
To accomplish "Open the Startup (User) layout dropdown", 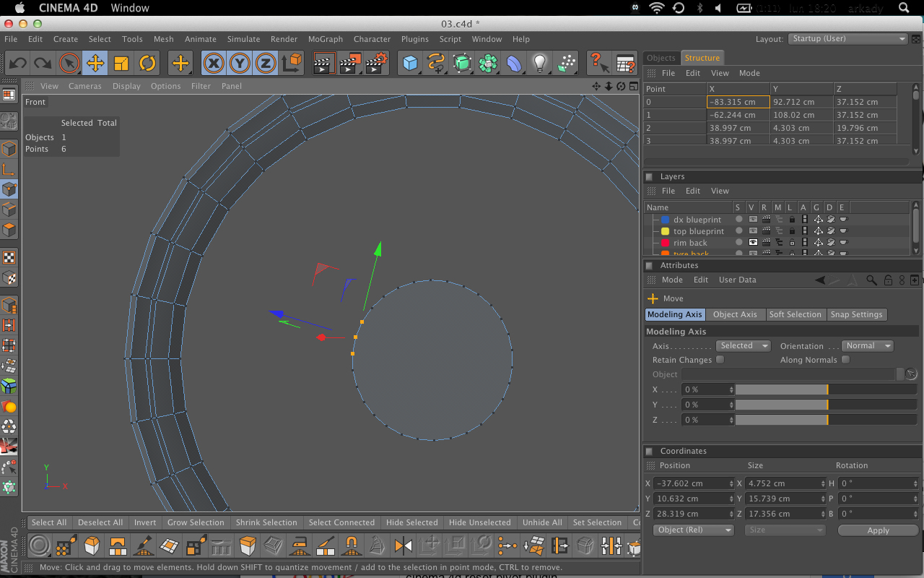I will click(x=847, y=39).
